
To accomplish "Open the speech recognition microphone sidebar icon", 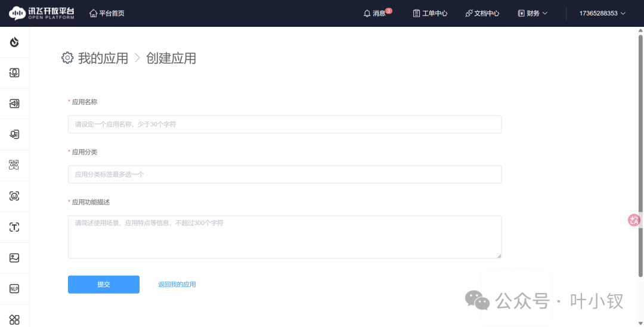I will (x=14, y=73).
